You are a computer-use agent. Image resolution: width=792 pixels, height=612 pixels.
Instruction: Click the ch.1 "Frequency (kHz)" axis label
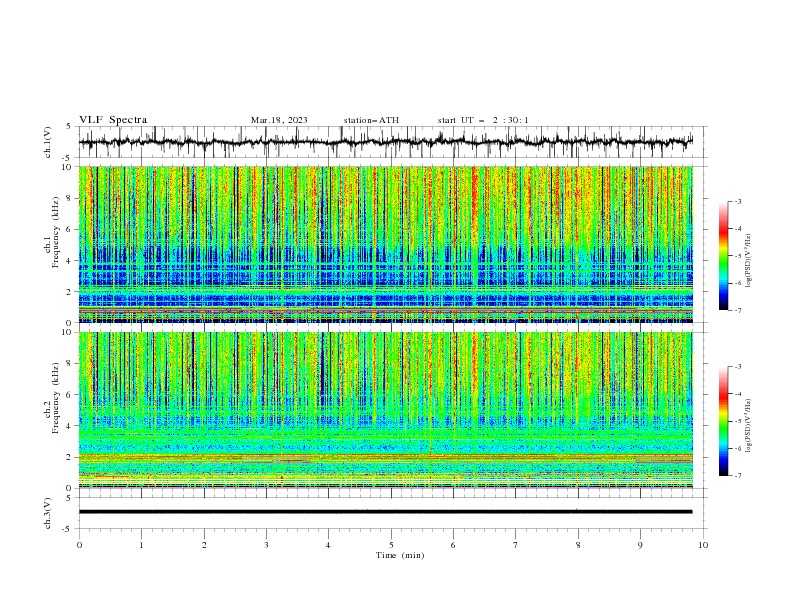click(x=56, y=233)
